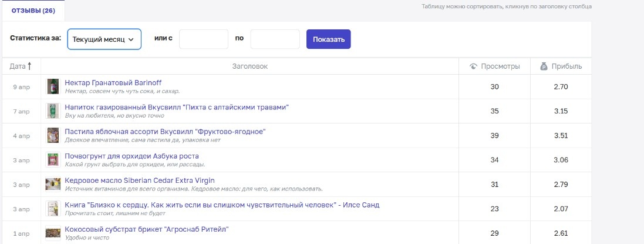
Task: Click thumbnail of Нектар Гранатовый Barinoff
Action: point(53,86)
